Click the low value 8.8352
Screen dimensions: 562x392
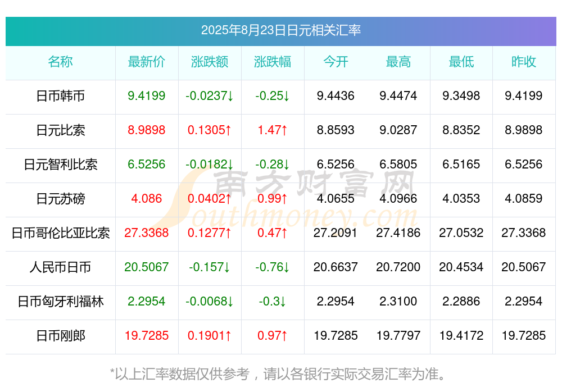(x=461, y=130)
